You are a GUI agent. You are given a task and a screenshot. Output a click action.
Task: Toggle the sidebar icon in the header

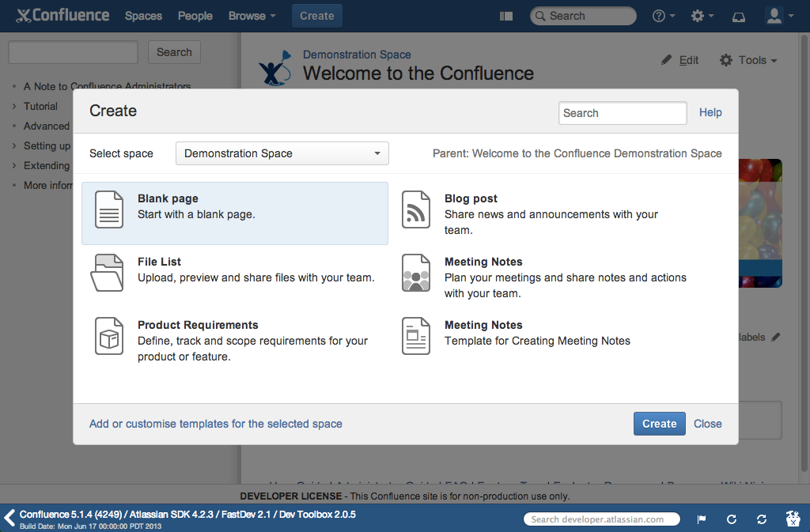[507, 16]
